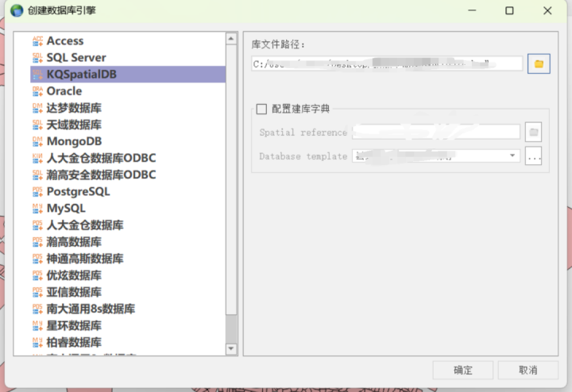Select 人大金仓数据库ODBC engine entry

(x=101, y=158)
